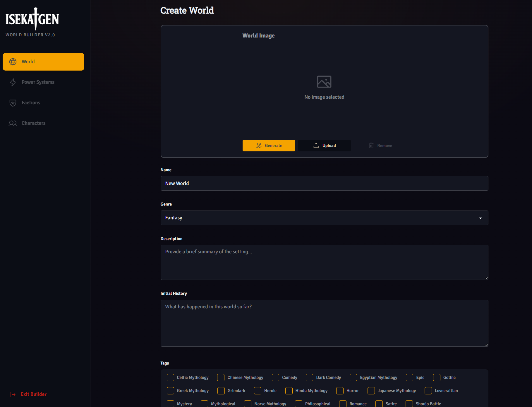This screenshot has width=532, height=407.
Task: Go to Power Systems section
Action: pyautogui.click(x=43, y=82)
